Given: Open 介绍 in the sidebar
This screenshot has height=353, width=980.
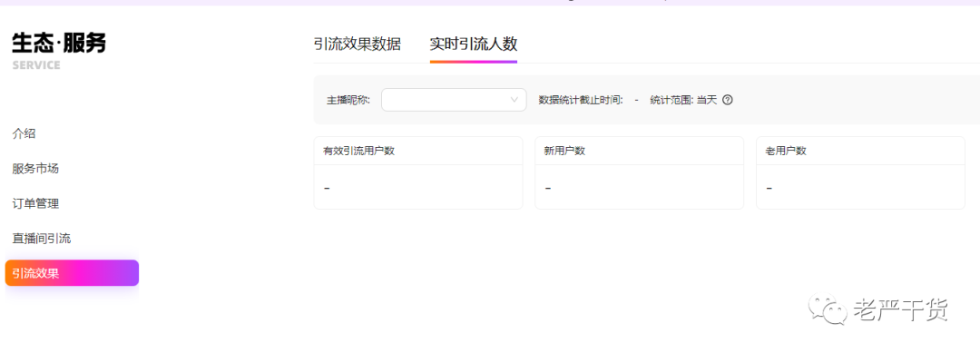Looking at the screenshot, I should coord(24,133).
